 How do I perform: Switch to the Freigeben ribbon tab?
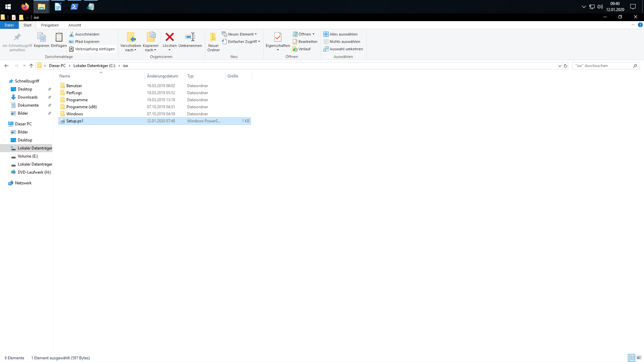[50, 25]
